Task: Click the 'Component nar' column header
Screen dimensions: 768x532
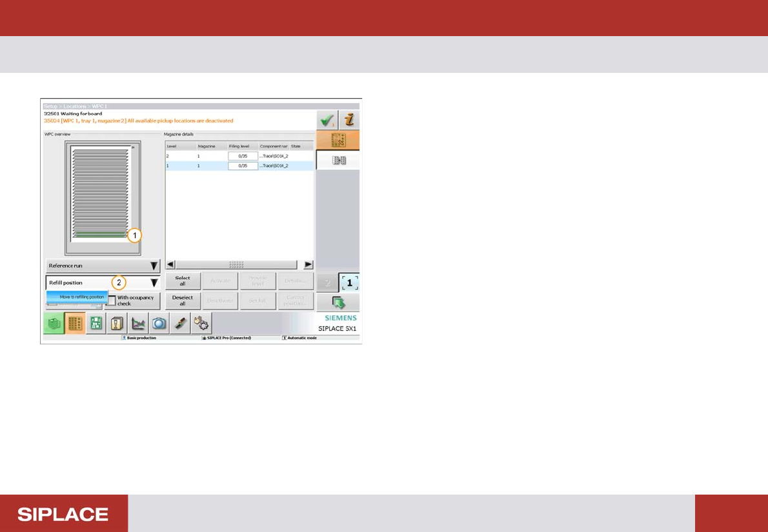Action: pyautogui.click(x=274, y=146)
